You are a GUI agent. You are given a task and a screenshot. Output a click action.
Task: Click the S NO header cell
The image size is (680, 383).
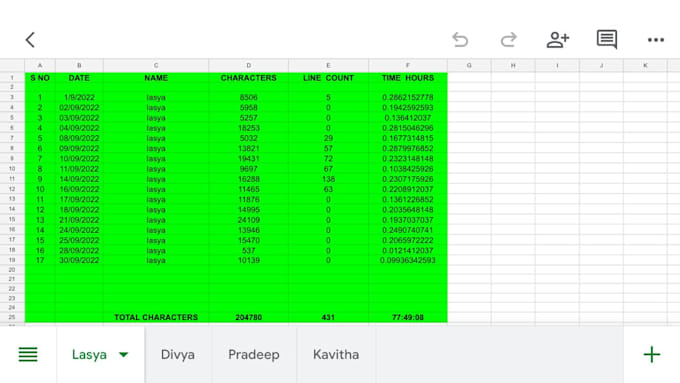pyautogui.click(x=40, y=78)
